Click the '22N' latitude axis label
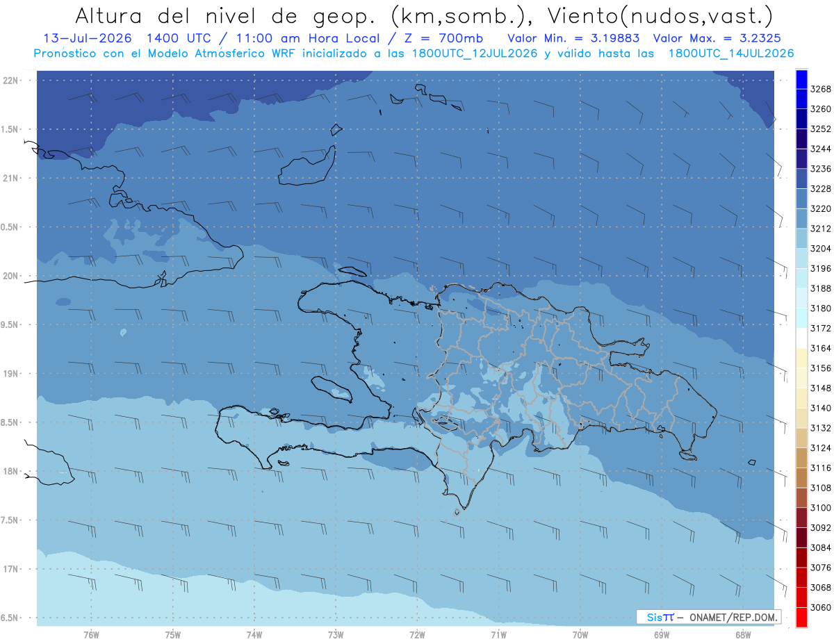The image size is (834, 644). (10, 81)
